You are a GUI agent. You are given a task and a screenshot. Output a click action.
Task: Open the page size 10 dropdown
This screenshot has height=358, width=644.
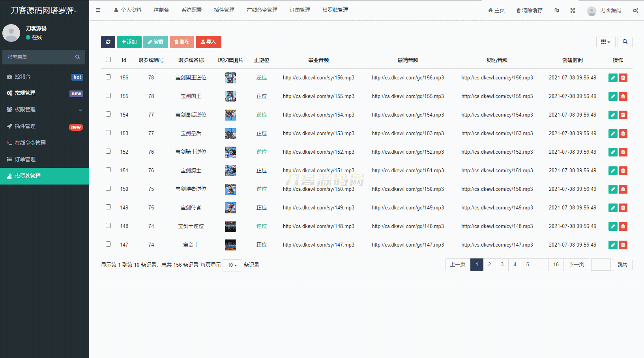232,265
